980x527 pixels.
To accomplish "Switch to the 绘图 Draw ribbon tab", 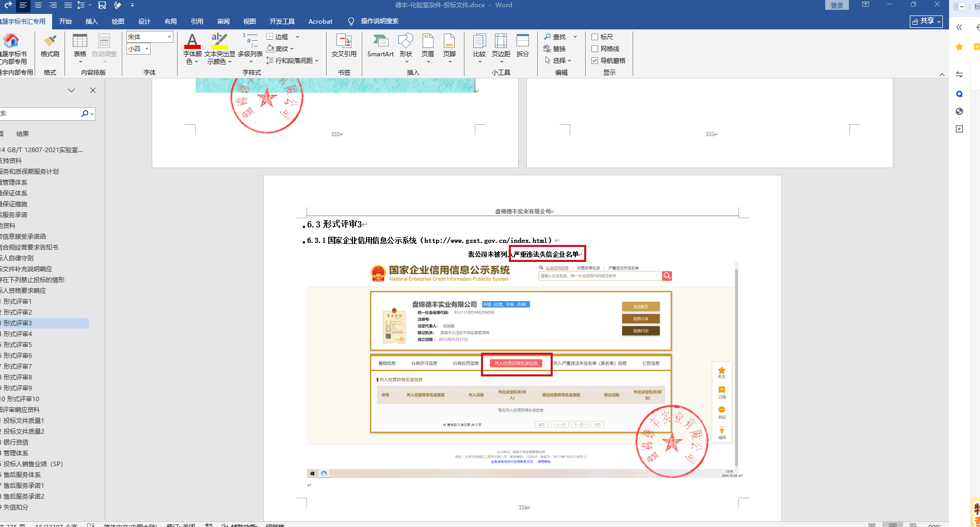I will click(118, 21).
